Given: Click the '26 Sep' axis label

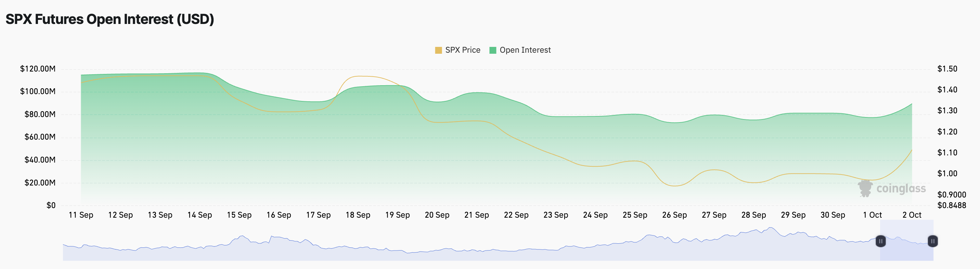Looking at the screenshot, I should [674, 215].
